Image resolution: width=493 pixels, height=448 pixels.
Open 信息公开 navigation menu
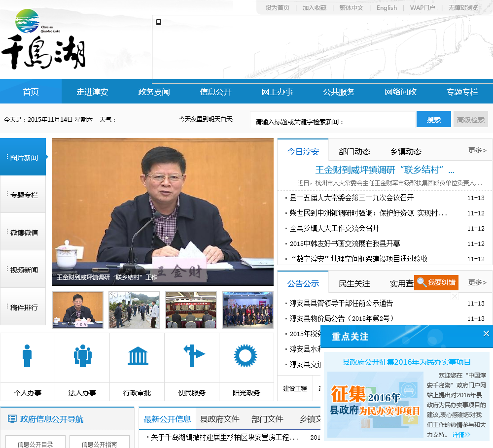(216, 92)
